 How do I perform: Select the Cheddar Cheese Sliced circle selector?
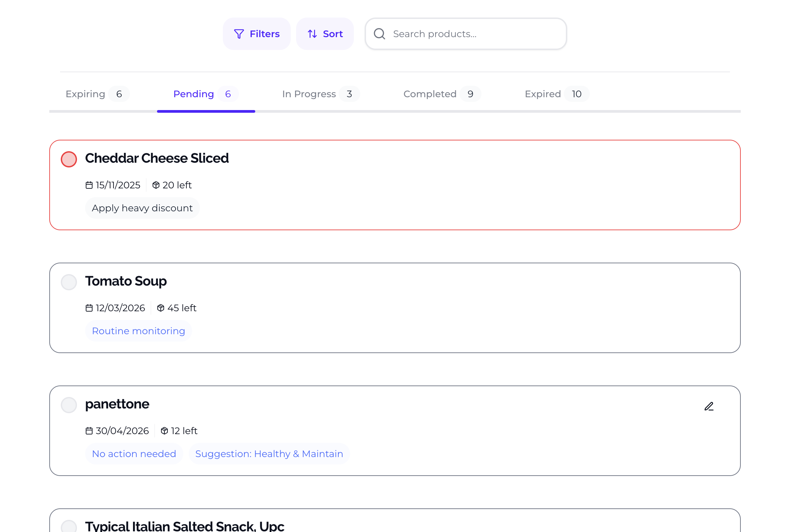coord(69,159)
